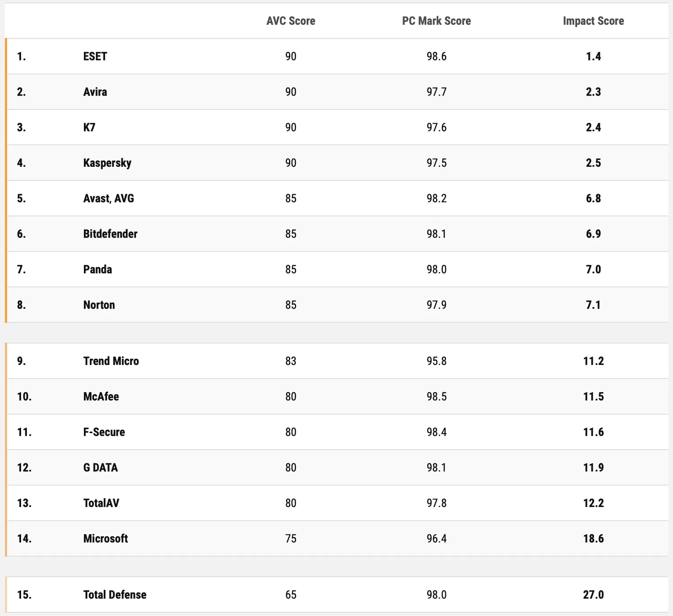This screenshot has width=673, height=616.
Task: Click Total Defense's impact score 27.0
Action: (x=593, y=594)
